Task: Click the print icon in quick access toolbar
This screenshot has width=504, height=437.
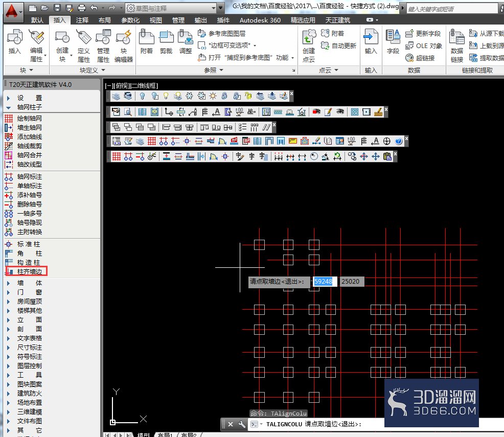Action: (82, 8)
